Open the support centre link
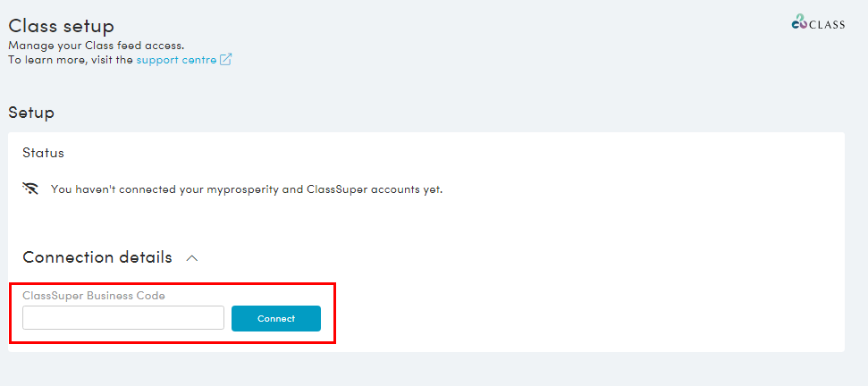 coord(177,60)
